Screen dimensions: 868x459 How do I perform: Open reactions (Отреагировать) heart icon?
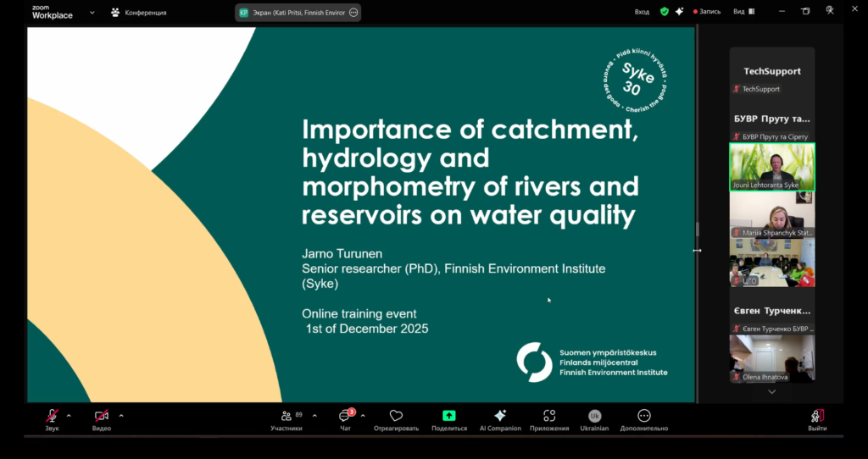coord(396,416)
